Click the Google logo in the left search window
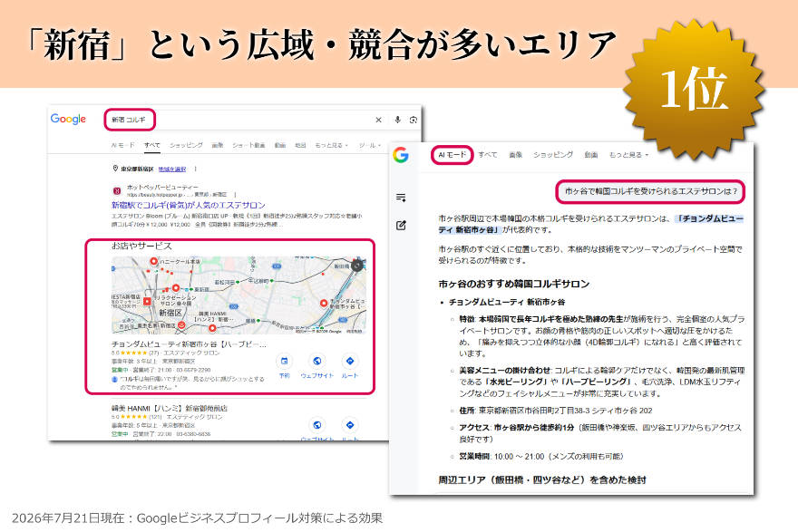Screen dimensions: 798x532 (68, 119)
